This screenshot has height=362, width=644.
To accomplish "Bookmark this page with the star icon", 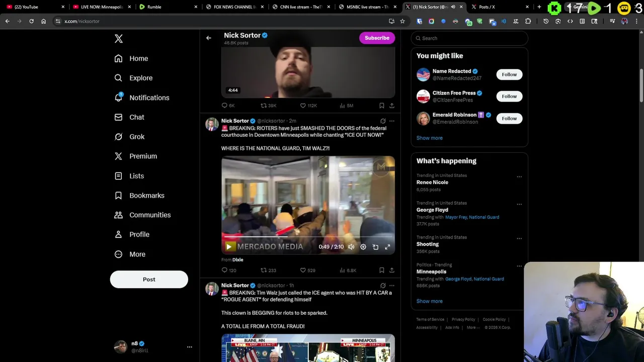I will tap(403, 21).
